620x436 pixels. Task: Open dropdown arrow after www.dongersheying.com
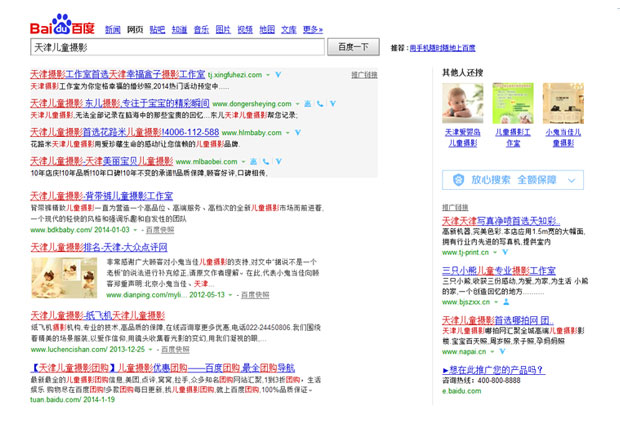click(297, 104)
